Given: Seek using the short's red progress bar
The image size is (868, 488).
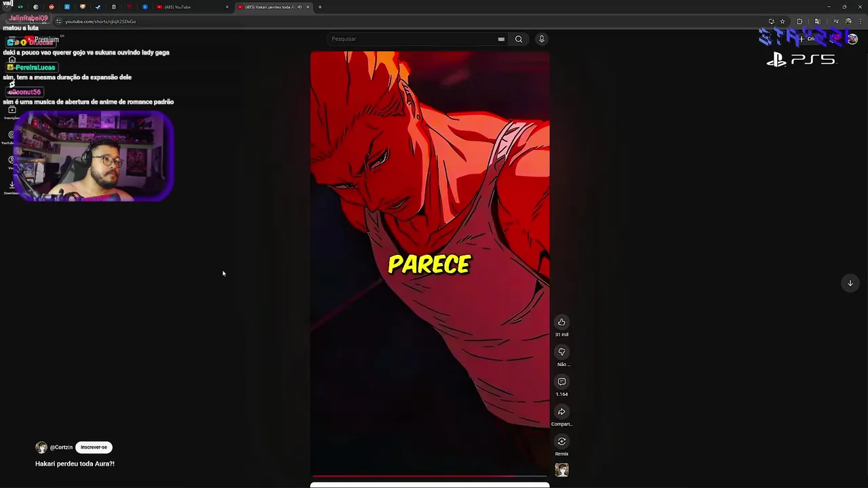Looking at the screenshot, I should (430, 476).
